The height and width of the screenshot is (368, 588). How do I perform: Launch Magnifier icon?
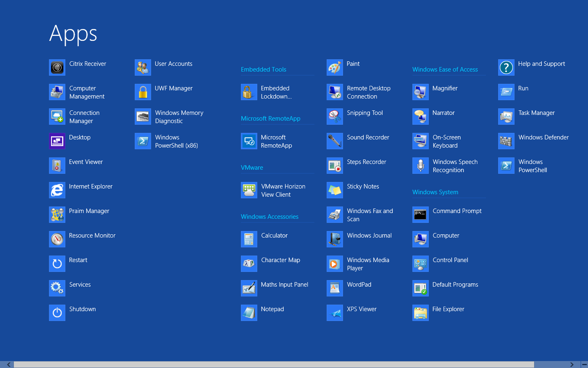(x=421, y=92)
